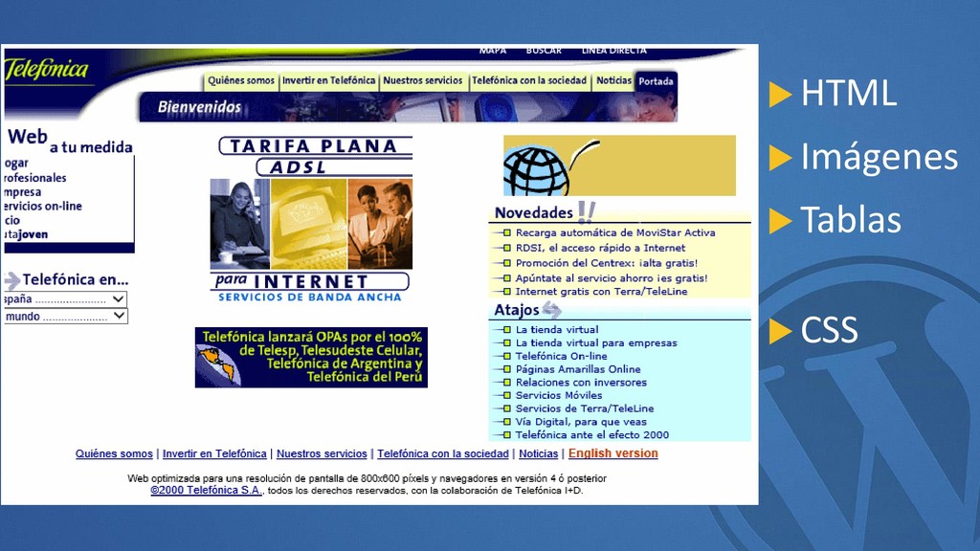Click the Novedades exclamation marks icon
Viewport: 980px width, 551px height.
[x=587, y=211]
